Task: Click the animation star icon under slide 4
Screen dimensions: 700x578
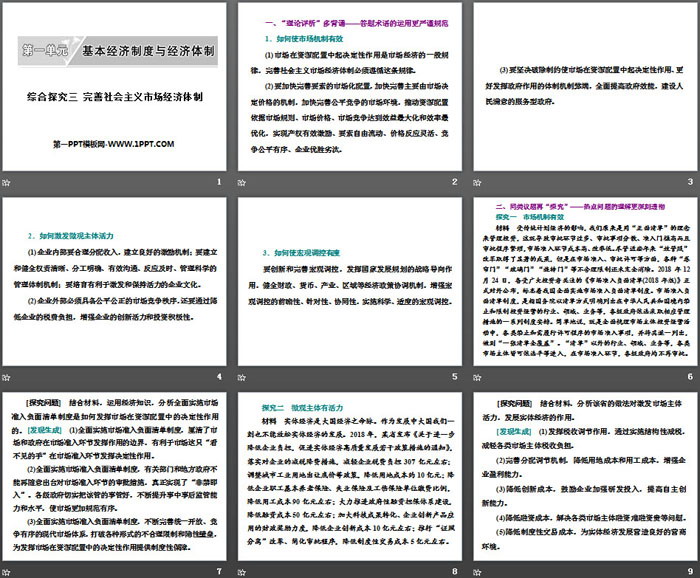Action: 6,378
